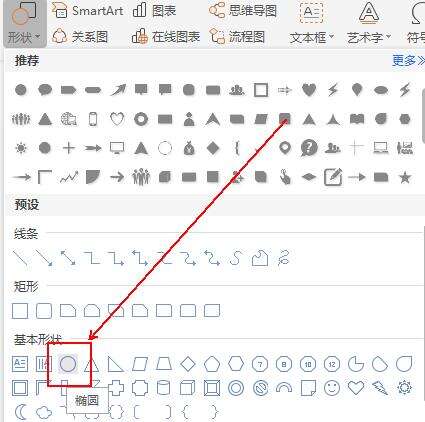Select the recommended solid heart shape

click(x=309, y=90)
